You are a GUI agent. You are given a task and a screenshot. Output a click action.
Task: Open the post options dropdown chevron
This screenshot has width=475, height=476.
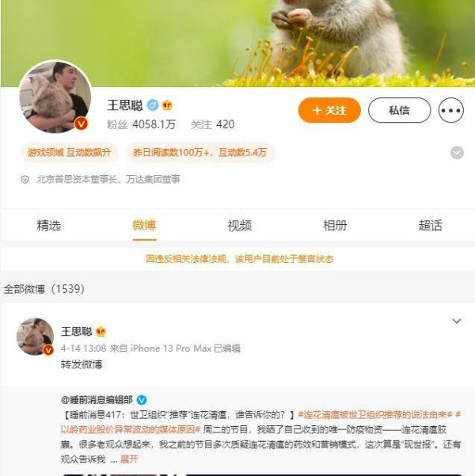click(457, 321)
